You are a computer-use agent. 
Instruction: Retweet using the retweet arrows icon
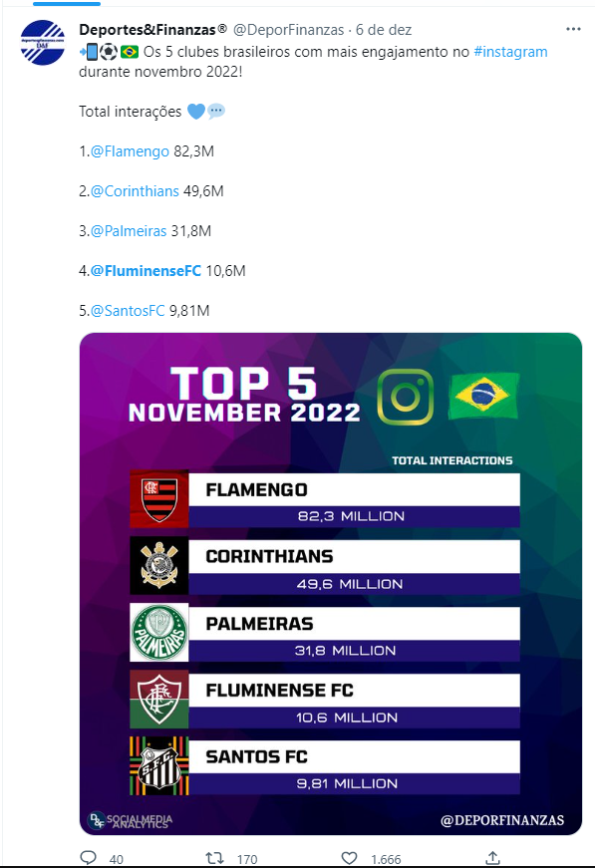point(214,858)
